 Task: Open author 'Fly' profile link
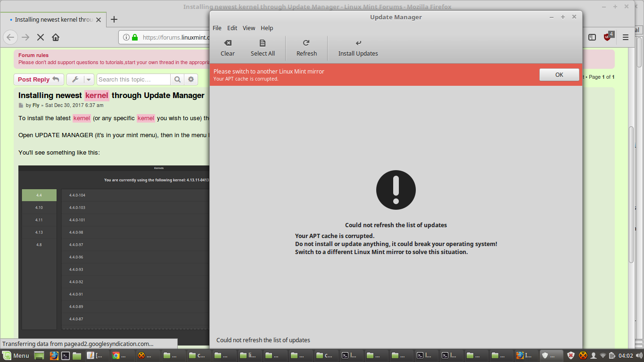coord(36,105)
